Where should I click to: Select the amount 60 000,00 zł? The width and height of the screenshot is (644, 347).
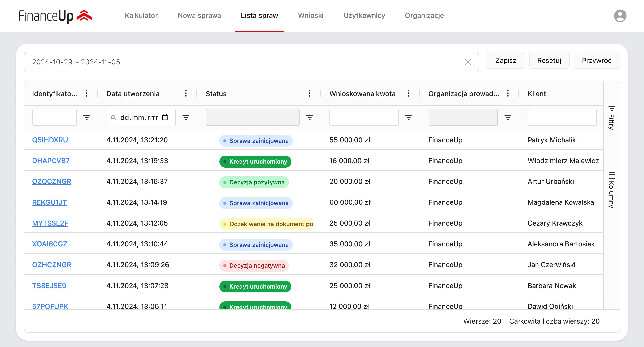click(x=350, y=202)
